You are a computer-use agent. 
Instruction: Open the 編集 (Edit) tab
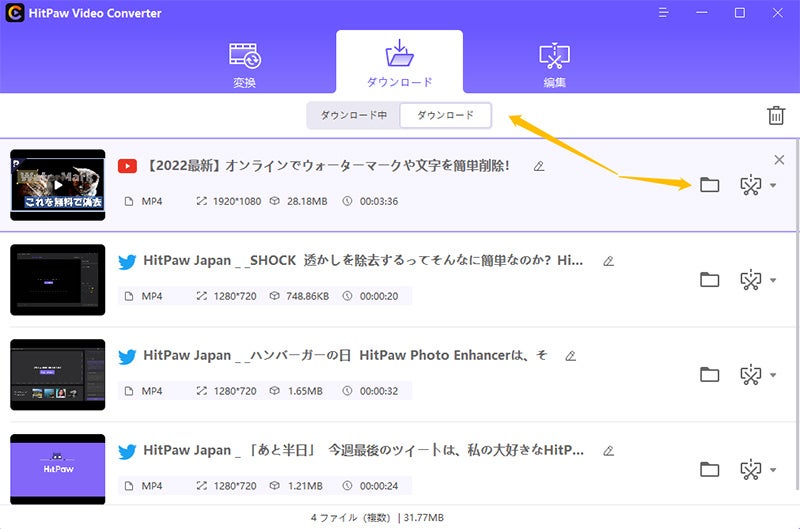[554, 65]
